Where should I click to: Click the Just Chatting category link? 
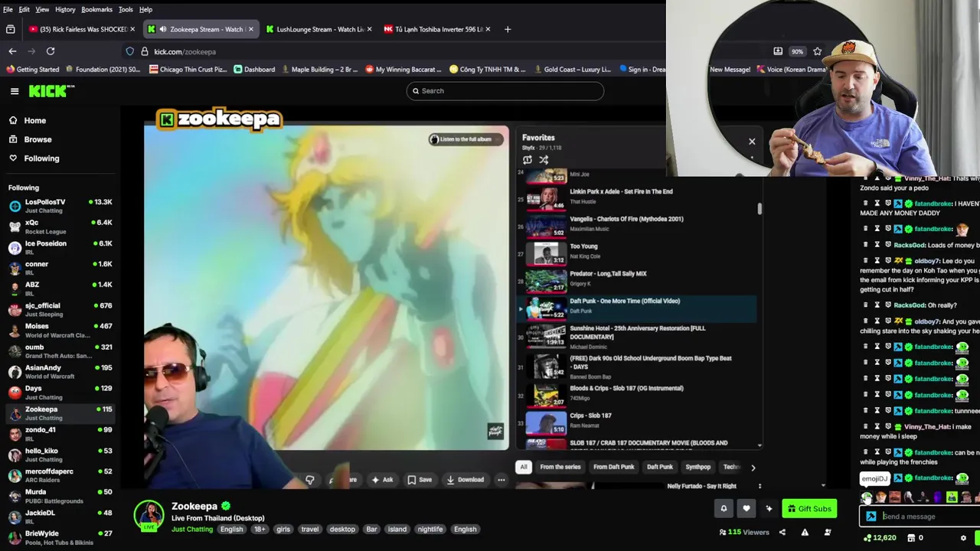[x=192, y=530]
